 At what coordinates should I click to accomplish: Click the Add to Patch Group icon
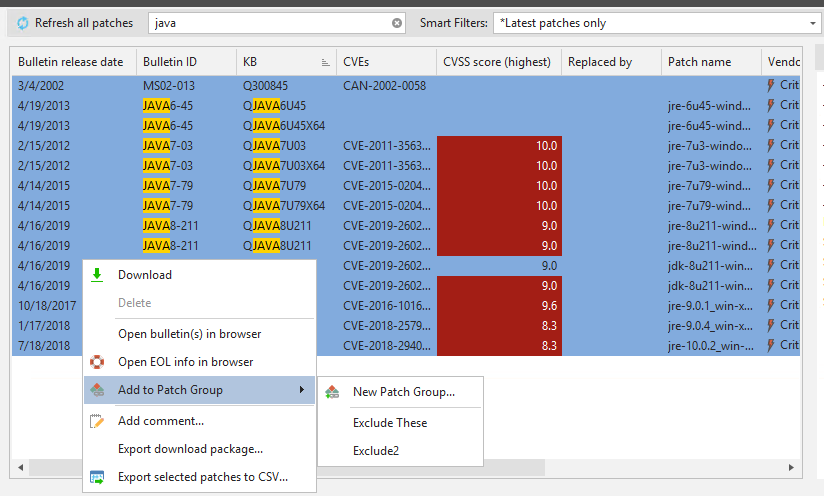97,390
